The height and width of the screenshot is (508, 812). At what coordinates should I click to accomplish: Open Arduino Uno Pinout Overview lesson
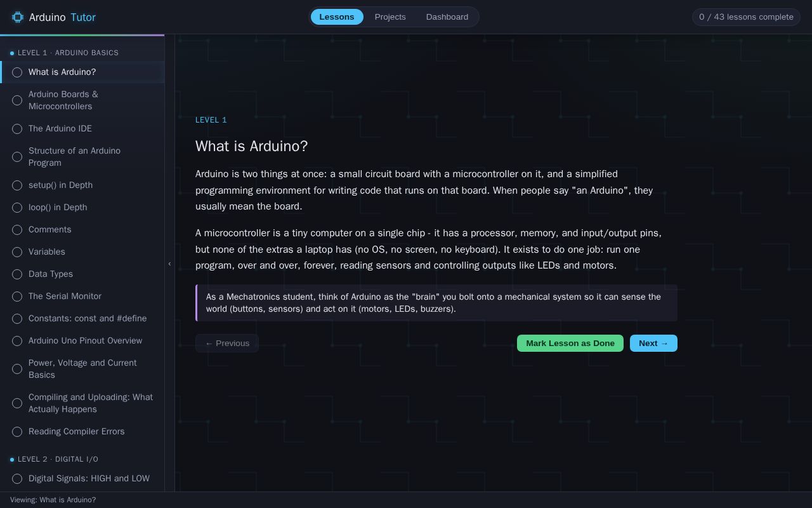82,341
